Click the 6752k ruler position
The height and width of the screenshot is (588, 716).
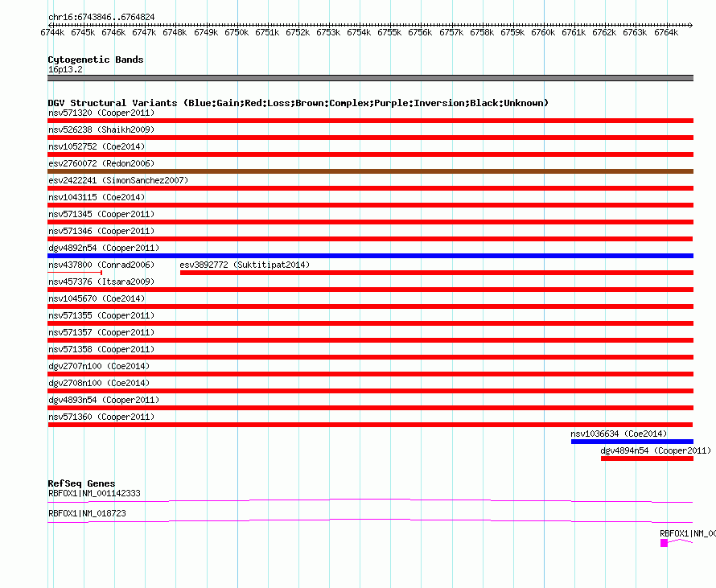tap(298, 32)
